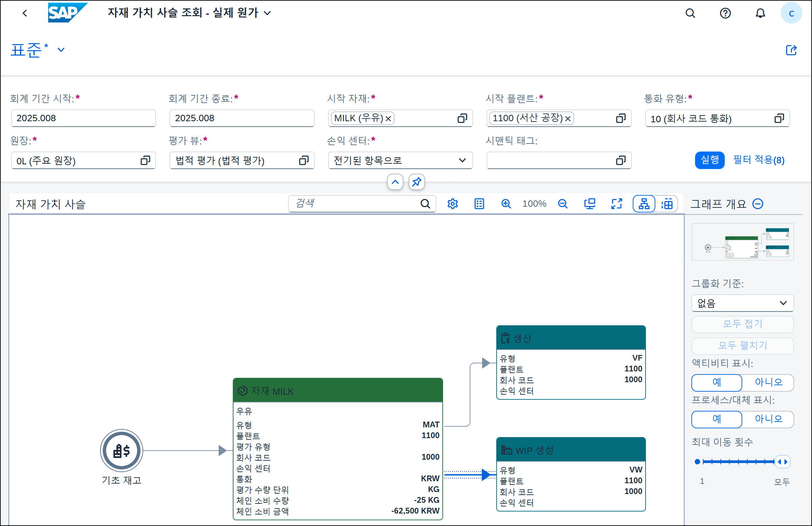Image resolution: width=812 pixels, height=526 pixels.
Task: Set 프로세스/대체 표시 to 아니오
Action: (x=768, y=419)
